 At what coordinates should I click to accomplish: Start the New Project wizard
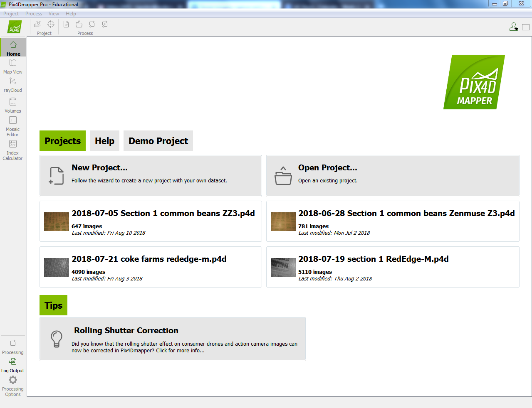tap(151, 176)
